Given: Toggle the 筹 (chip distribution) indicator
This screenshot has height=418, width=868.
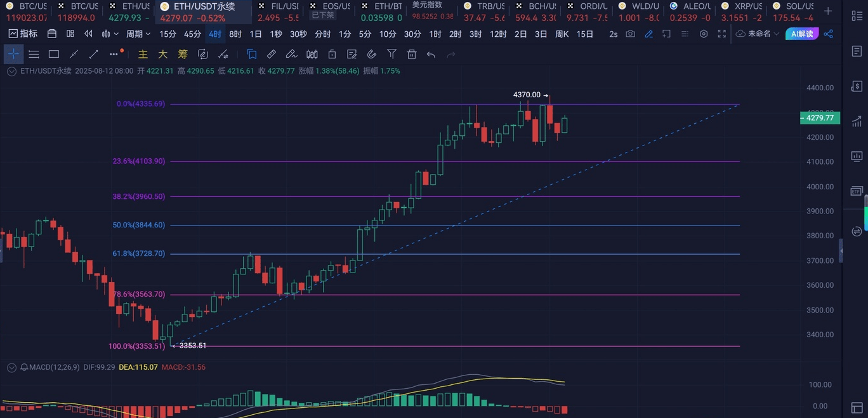Looking at the screenshot, I should tap(183, 55).
